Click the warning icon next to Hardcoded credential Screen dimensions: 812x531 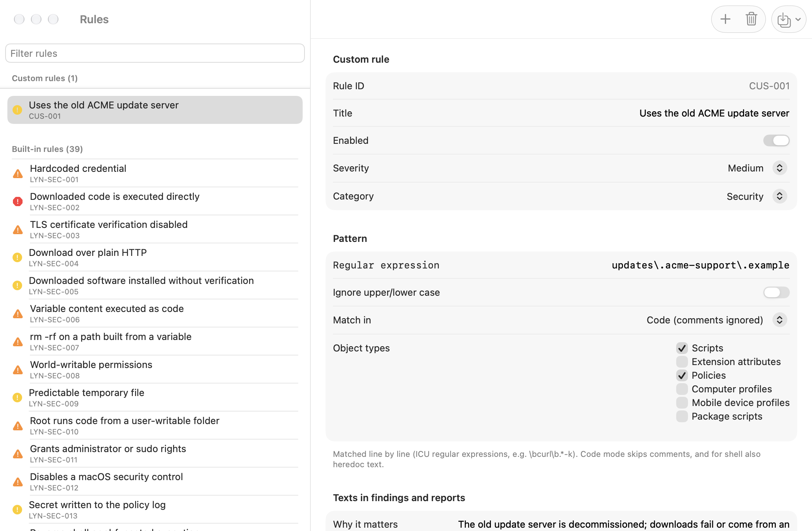18,174
